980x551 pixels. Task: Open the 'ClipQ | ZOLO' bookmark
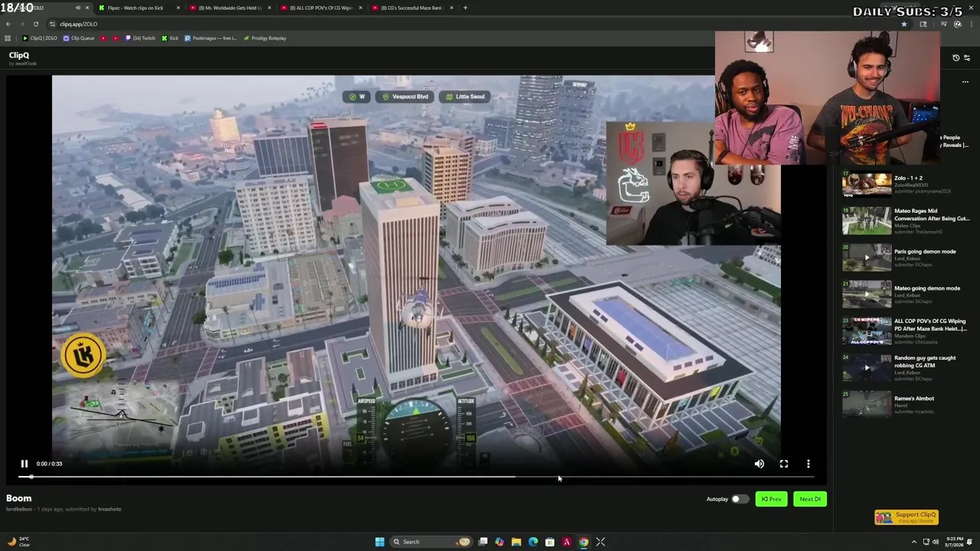pyautogui.click(x=40, y=38)
